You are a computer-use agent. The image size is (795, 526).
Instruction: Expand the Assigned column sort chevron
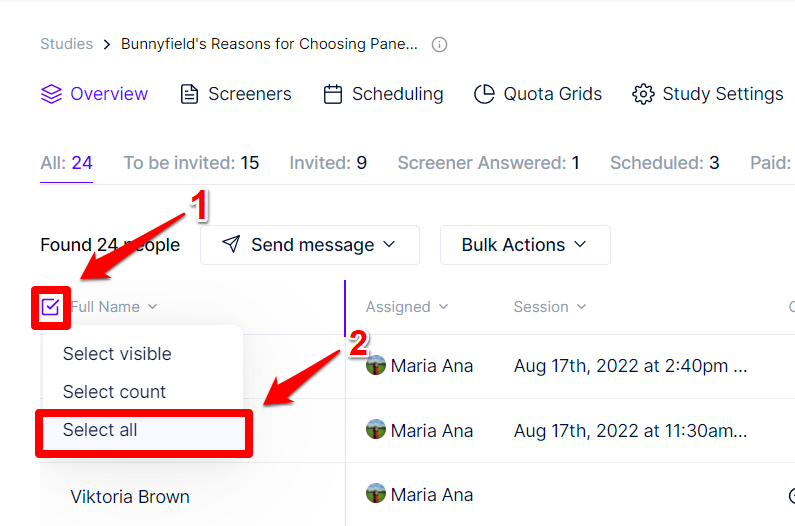point(444,306)
